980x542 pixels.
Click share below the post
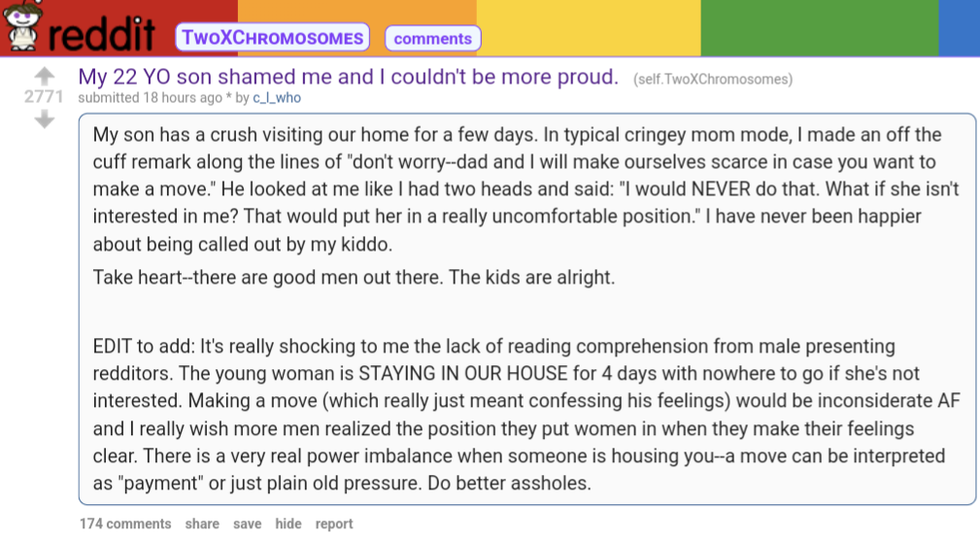coord(202,524)
